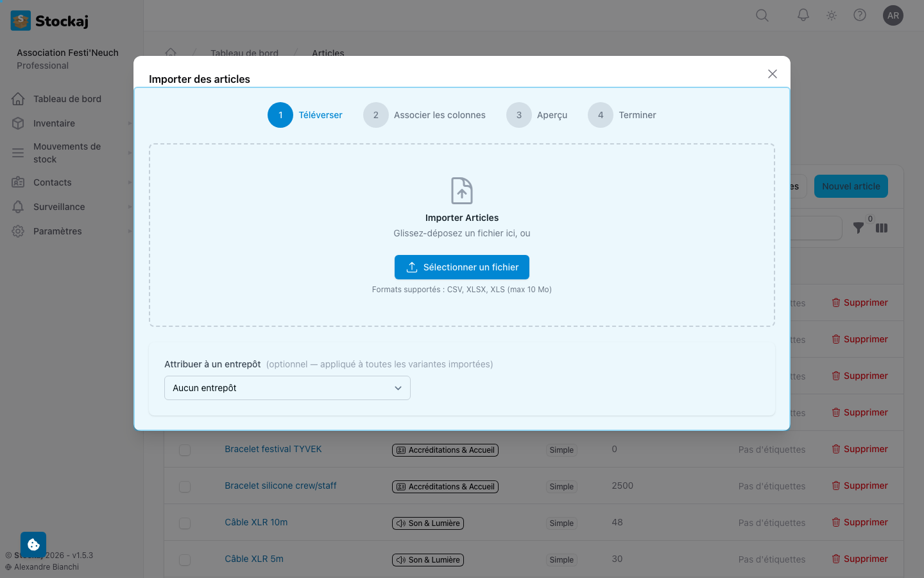The height and width of the screenshot is (578, 924).
Task: Check the Bracelet silicone crew/staff row checkbox
Action: pyautogui.click(x=185, y=487)
